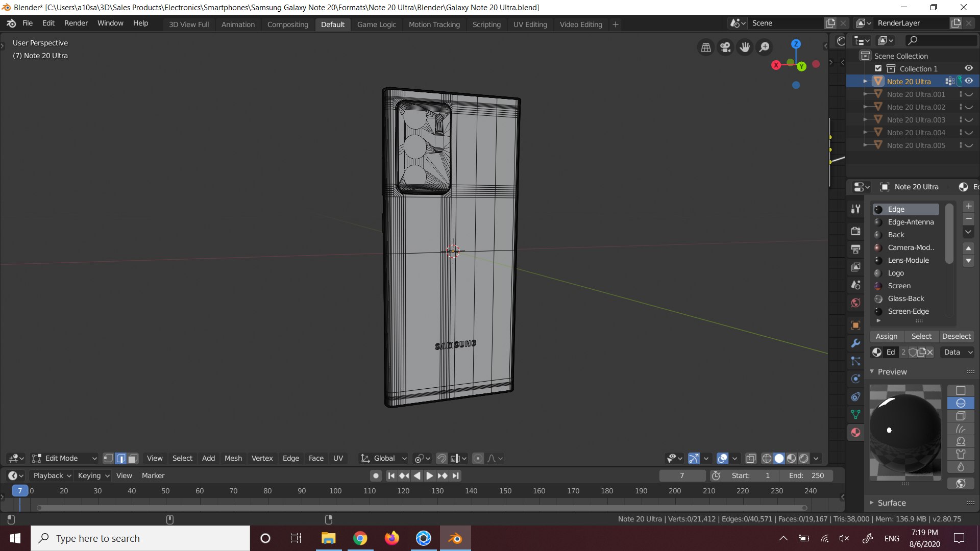This screenshot has height=551, width=980.
Task: Click the material Select button
Action: (x=921, y=336)
